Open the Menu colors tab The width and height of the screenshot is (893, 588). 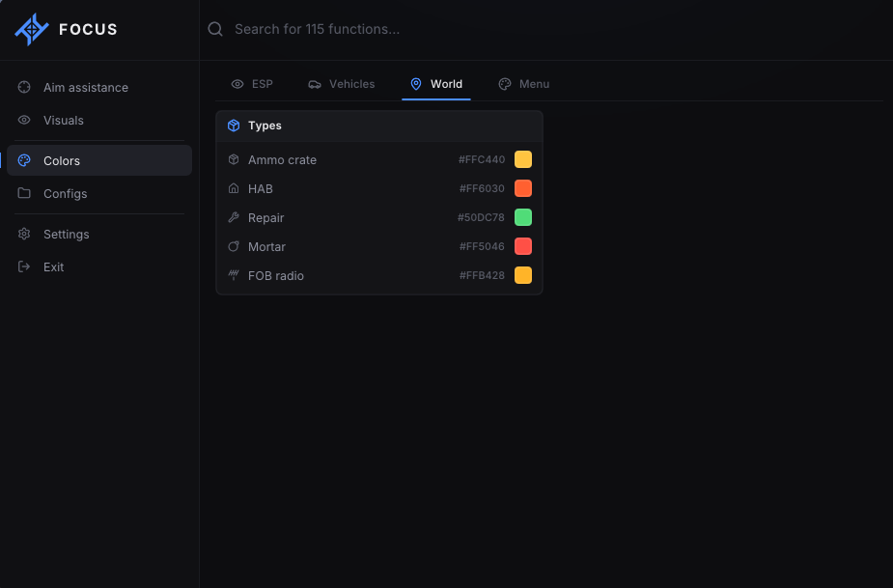click(x=524, y=84)
